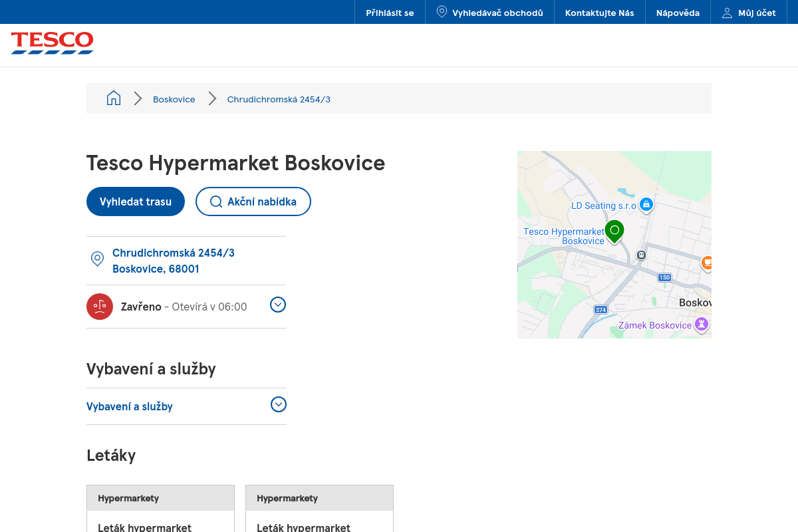Click the user icon next to Můj účet
This screenshot has height=532, width=798.
pos(727,13)
